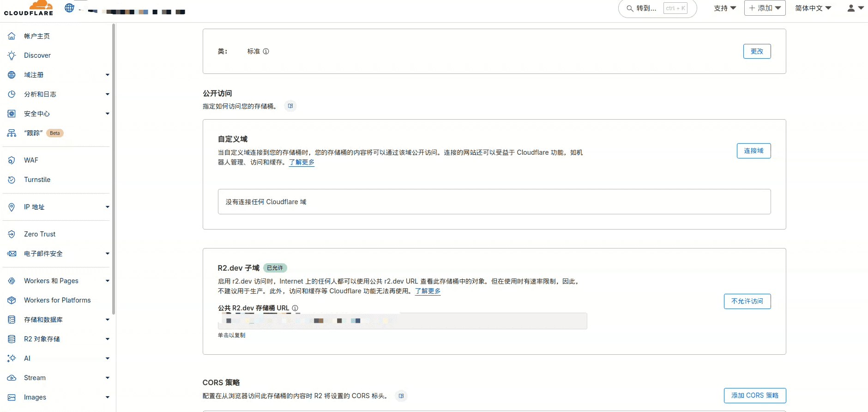The height and width of the screenshot is (412, 868).
Task: Click the Images picture icon
Action: 12,397
